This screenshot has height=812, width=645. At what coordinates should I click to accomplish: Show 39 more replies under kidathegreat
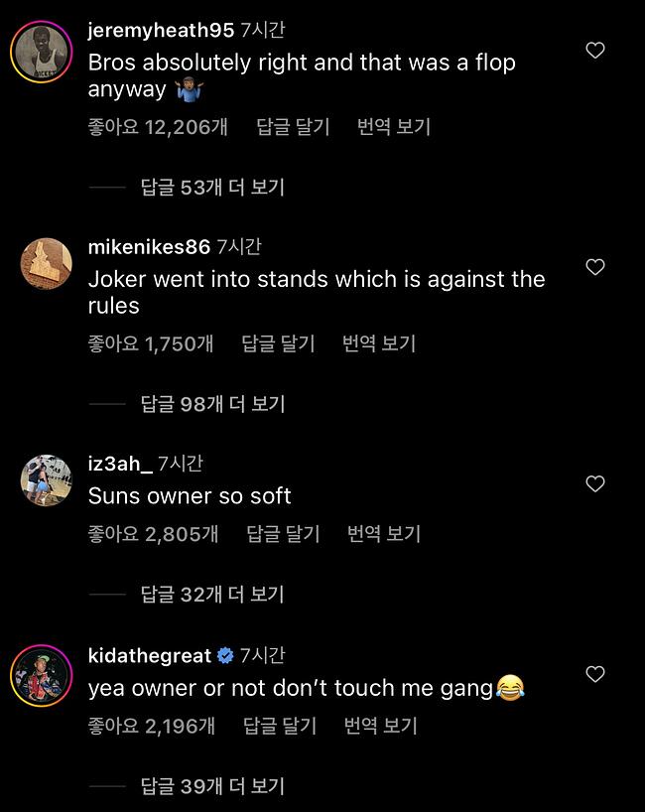212,786
